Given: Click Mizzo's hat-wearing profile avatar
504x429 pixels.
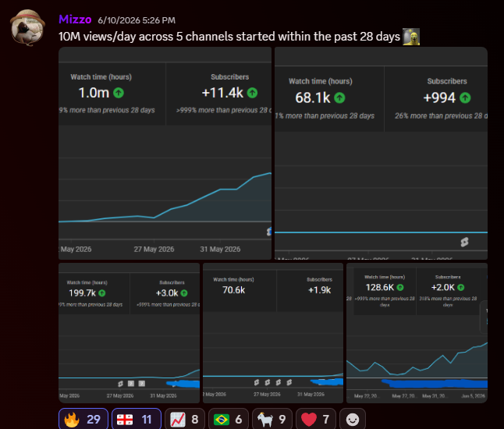Looking at the screenshot, I should click(27, 27).
